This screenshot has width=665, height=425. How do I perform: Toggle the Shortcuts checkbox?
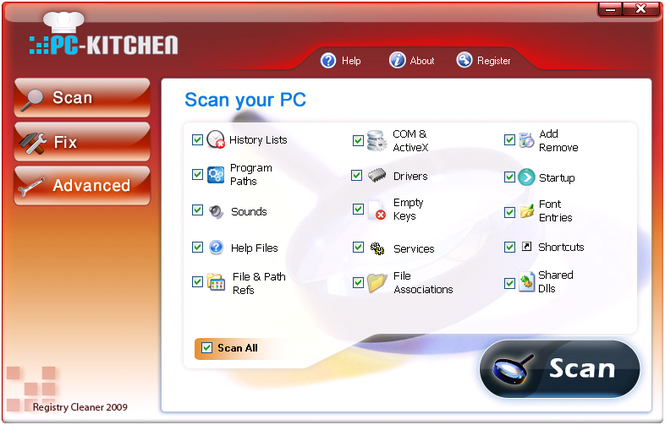509,247
